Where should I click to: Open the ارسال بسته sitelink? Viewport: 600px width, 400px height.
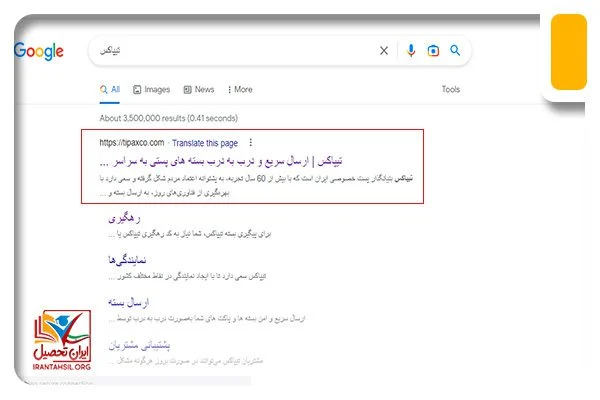click(128, 302)
